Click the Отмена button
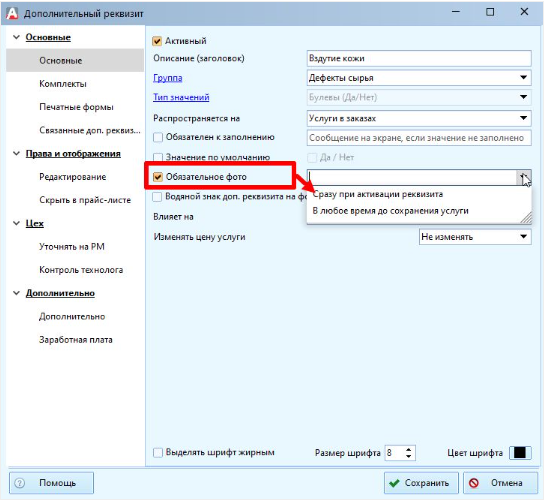This screenshot has height=501, width=545. [500, 483]
